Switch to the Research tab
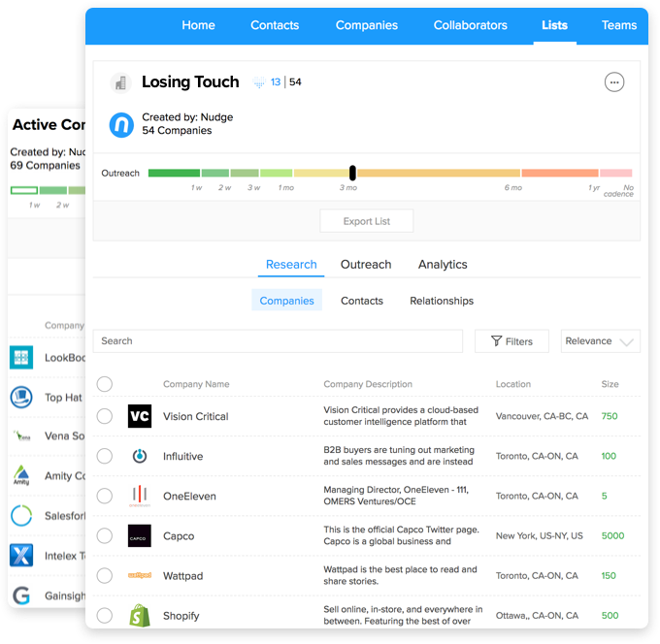Screen dimensions: 660x644 [x=291, y=264]
